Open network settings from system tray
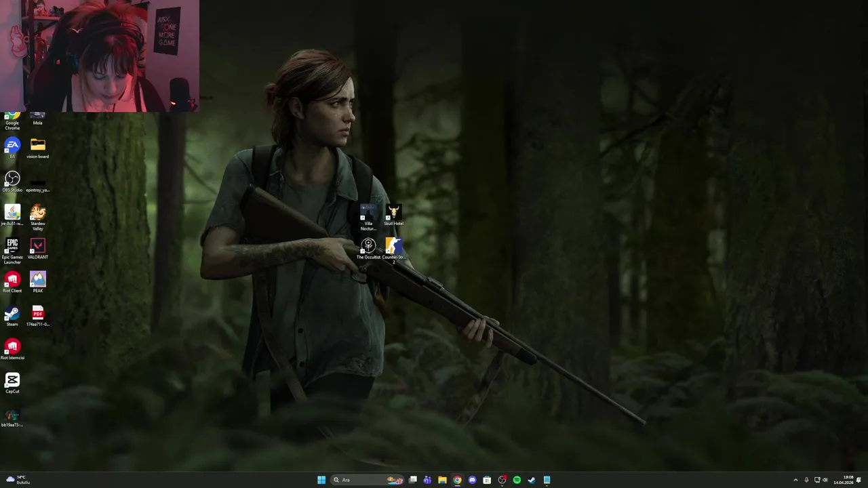Screen dimensions: 868x488 coord(817,480)
